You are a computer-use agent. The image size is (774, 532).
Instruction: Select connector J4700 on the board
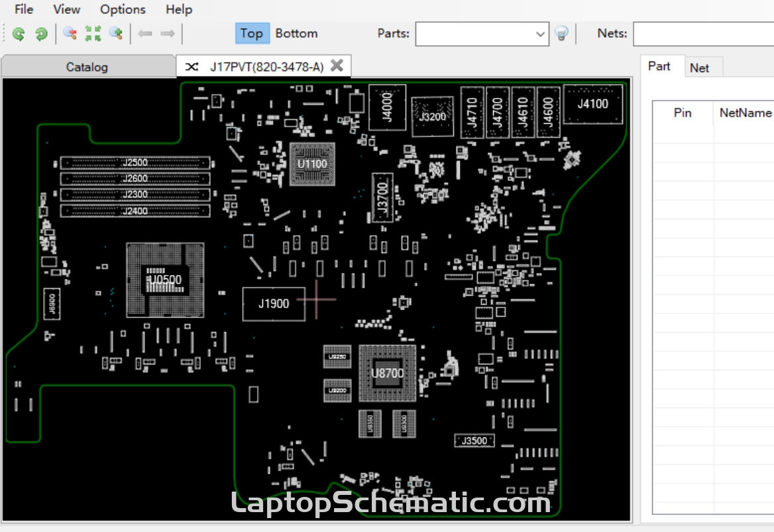tap(498, 113)
